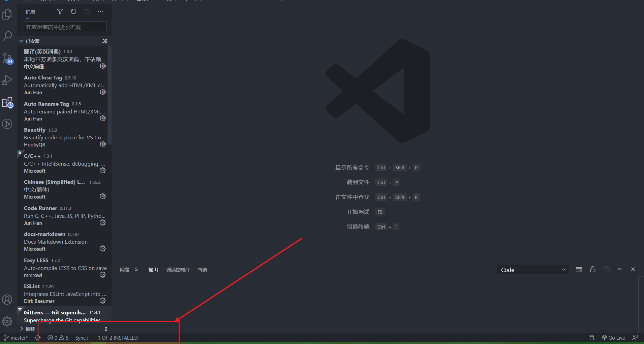The width and height of the screenshot is (644, 344).
Task: Switch to the 调试控制台 debug console tab
Action: coord(178,270)
